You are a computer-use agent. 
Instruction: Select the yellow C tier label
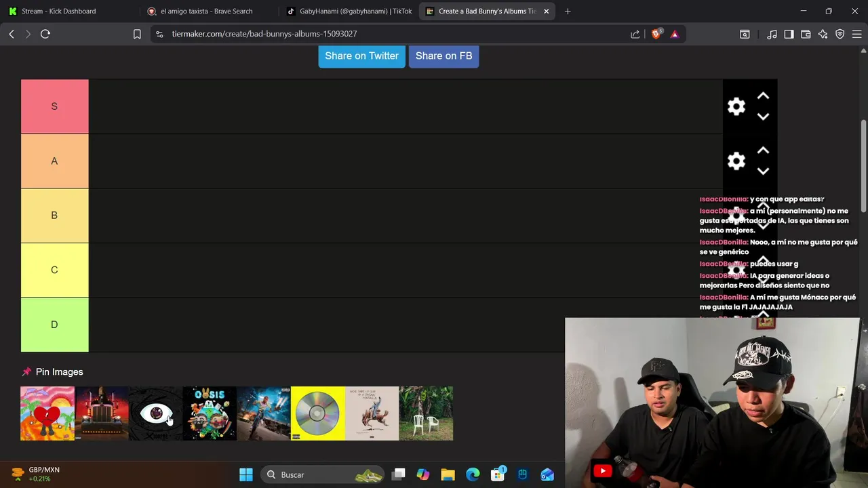point(54,270)
